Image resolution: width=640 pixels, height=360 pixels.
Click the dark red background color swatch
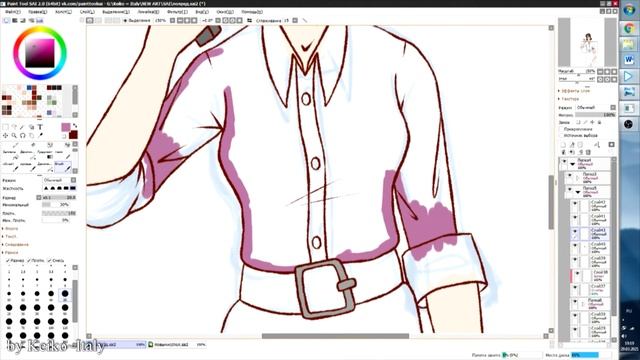click(x=73, y=134)
